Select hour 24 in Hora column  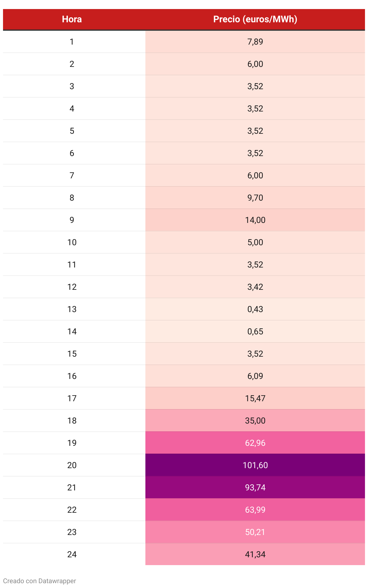72,554
